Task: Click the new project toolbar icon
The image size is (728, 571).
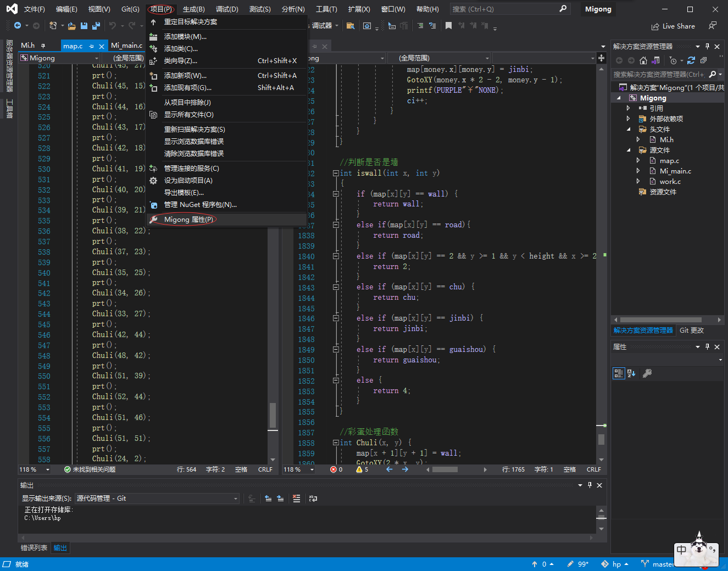Action: coord(53,26)
